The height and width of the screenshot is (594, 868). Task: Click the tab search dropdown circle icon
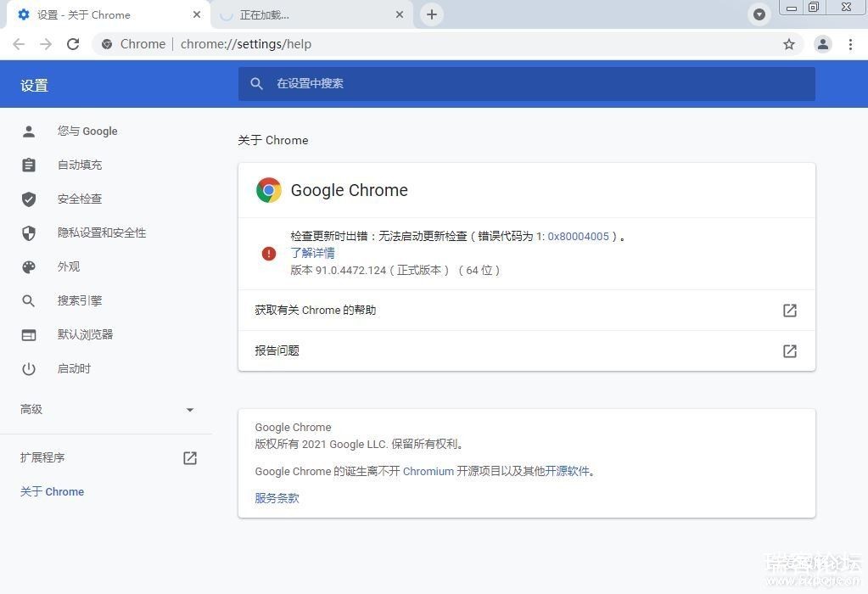click(x=759, y=14)
